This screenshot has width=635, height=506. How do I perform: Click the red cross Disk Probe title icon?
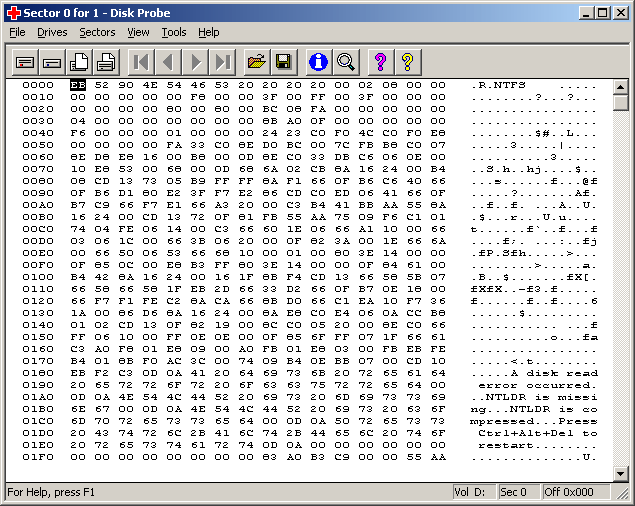pos(14,13)
